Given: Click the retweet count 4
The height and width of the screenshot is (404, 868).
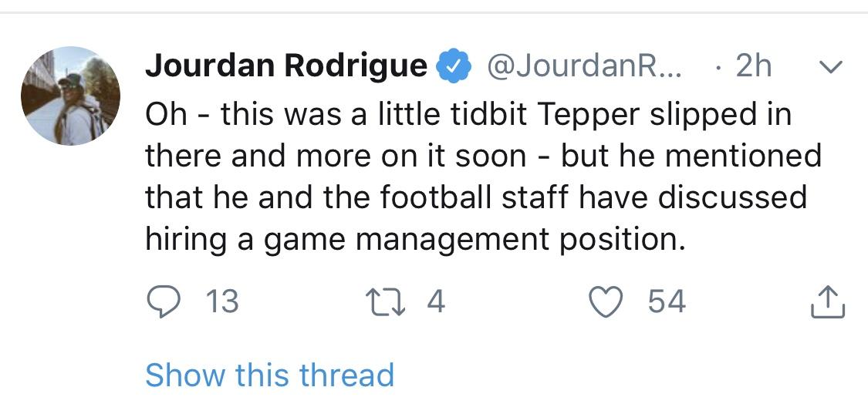Looking at the screenshot, I should point(437,302).
